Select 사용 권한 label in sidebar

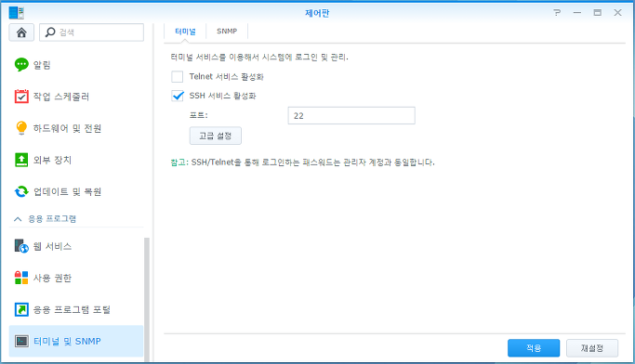52,278
